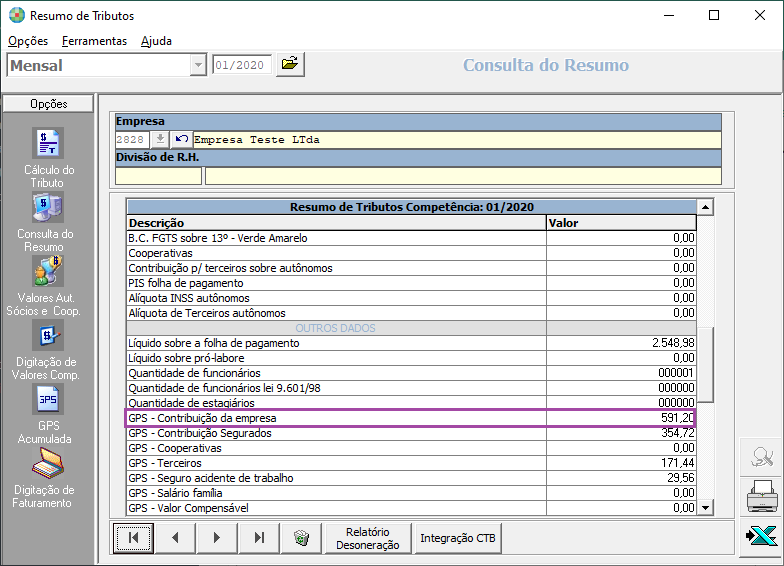Open Consulta do Resumo sidebar icon

click(x=48, y=207)
